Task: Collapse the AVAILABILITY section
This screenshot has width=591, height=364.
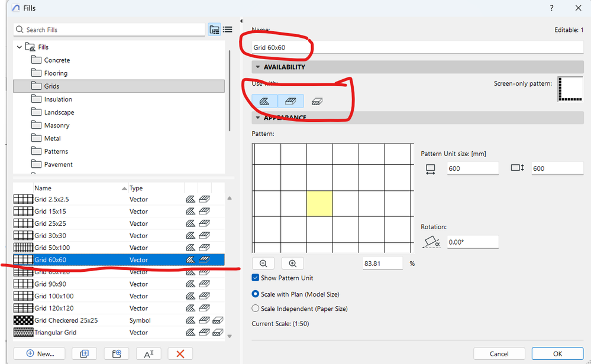Action: tap(258, 67)
